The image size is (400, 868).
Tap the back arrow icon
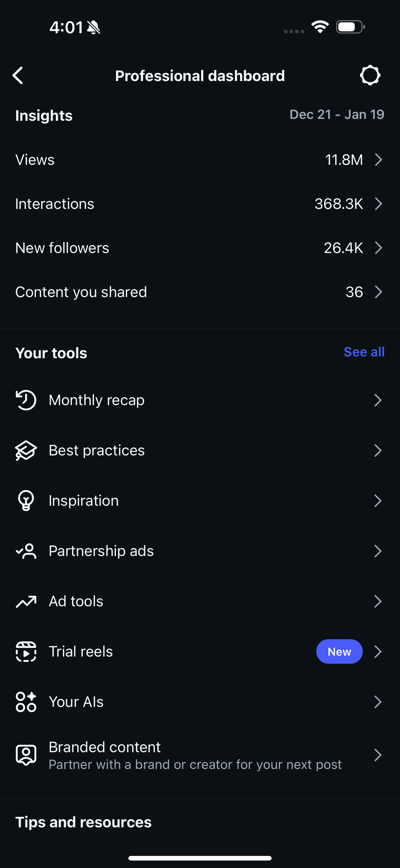click(18, 75)
